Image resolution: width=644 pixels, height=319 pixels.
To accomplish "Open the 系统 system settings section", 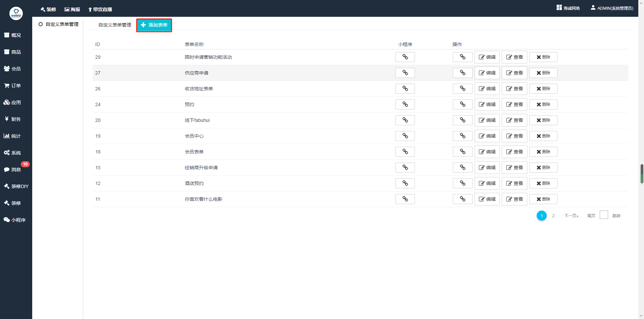I will 12,153.
